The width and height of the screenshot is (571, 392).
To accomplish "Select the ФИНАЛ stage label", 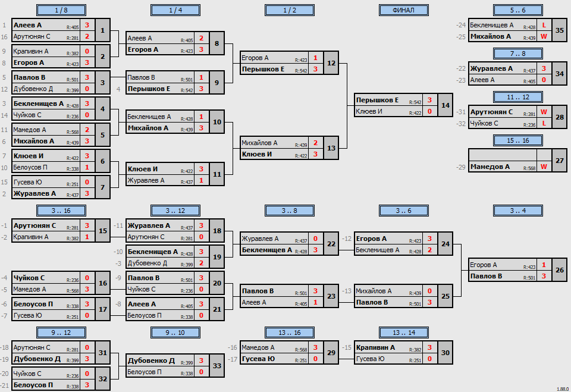I will 403,10.
